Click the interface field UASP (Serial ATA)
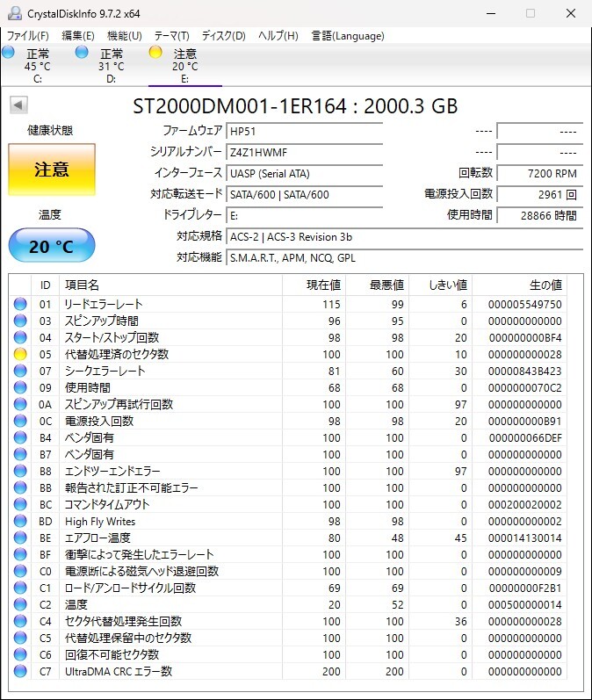This screenshot has height=700, width=592. (x=305, y=173)
